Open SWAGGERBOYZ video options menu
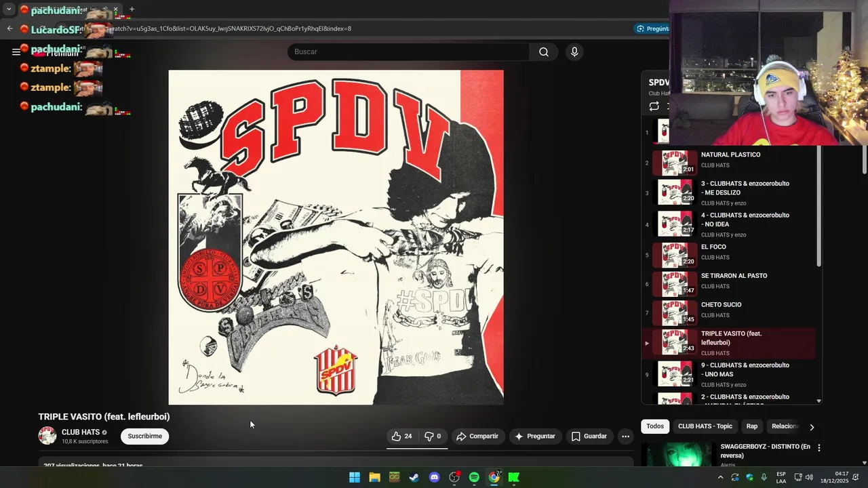The image size is (868, 488). pos(818,448)
